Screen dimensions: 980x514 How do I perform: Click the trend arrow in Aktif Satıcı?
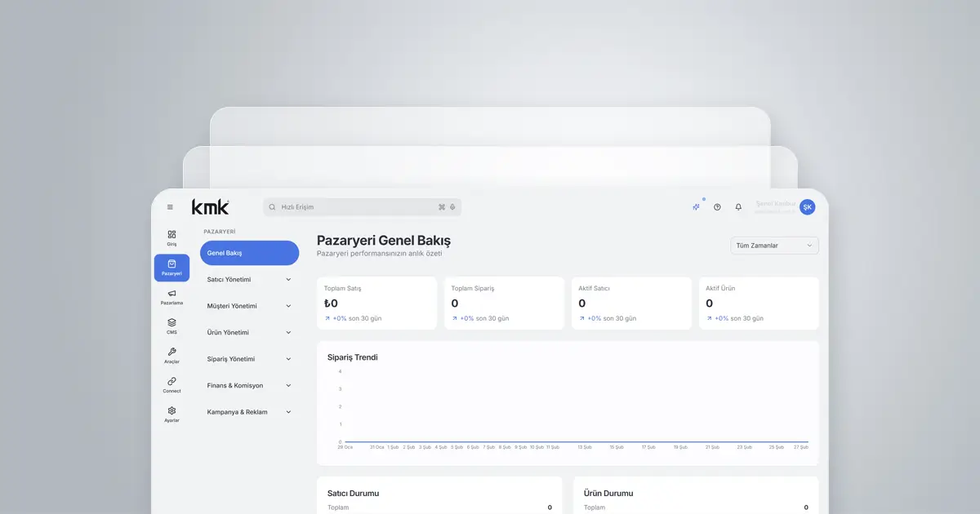(582, 319)
